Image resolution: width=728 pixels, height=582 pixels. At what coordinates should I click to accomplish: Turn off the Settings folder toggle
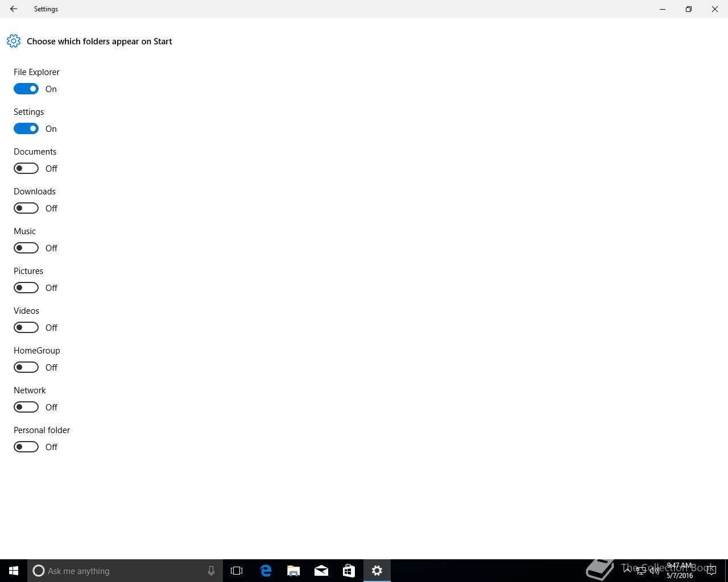click(26, 128)
